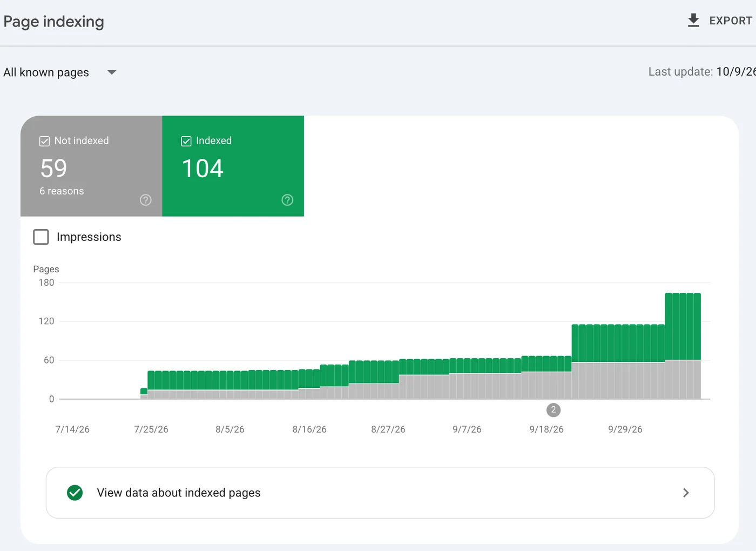Toggle the Not indexed checkbox
Image resolution: width=756 pixels, height=551 pixels.
click(x=44, y=141)
